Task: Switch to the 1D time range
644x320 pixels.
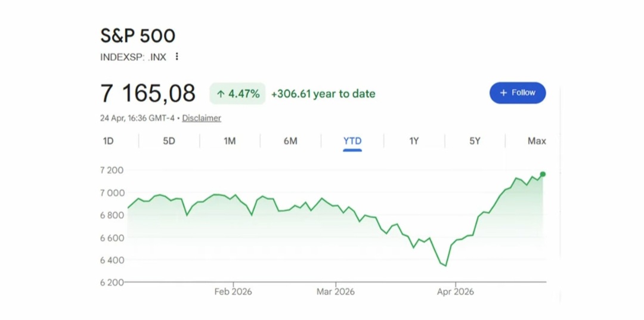Action: pos(108,141)
